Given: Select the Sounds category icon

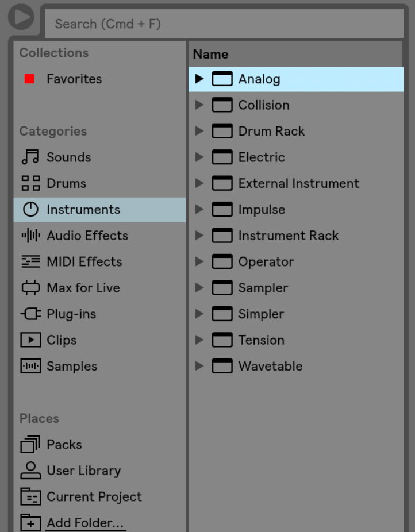Looking at the screenshot, I should 30,157.
